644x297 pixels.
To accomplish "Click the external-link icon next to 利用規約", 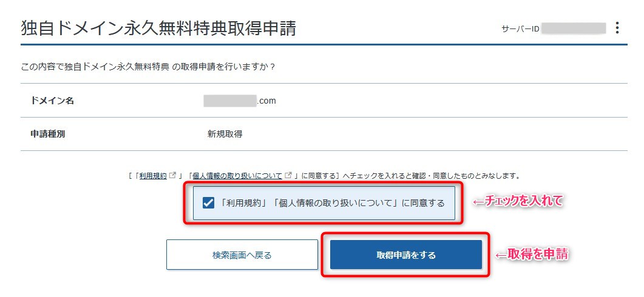I will coord(173,175).
